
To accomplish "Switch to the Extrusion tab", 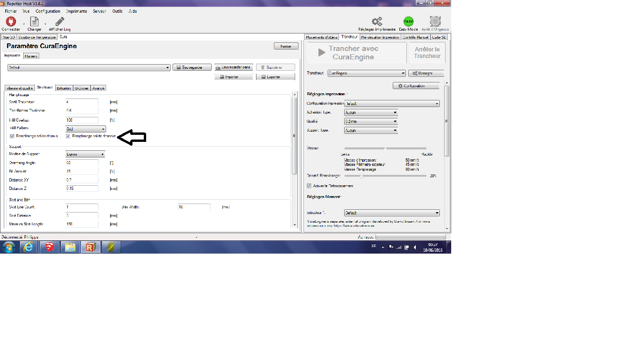I will pos(64,88).
